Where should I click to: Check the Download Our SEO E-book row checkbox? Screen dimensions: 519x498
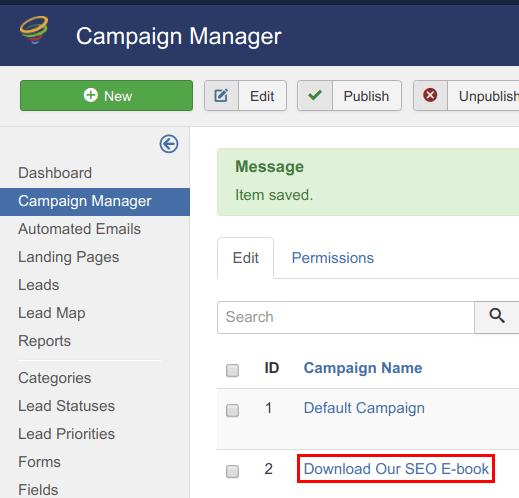coord(232,471)
